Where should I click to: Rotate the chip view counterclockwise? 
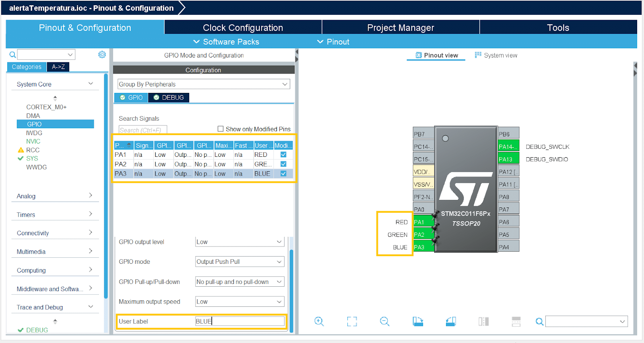click(451, 321)
